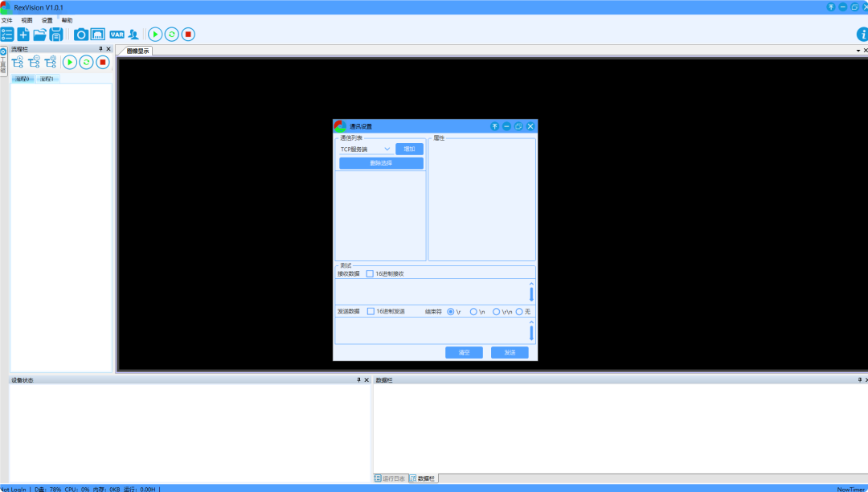This screenshot has width=868, height=492.
Task: Pin the 设备状态 panel
Action: (x=358, y=380)
